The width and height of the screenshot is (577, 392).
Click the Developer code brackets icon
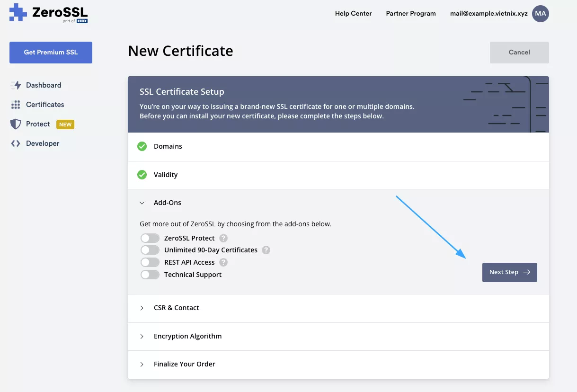pyautogui.click(x=16, y=143)
